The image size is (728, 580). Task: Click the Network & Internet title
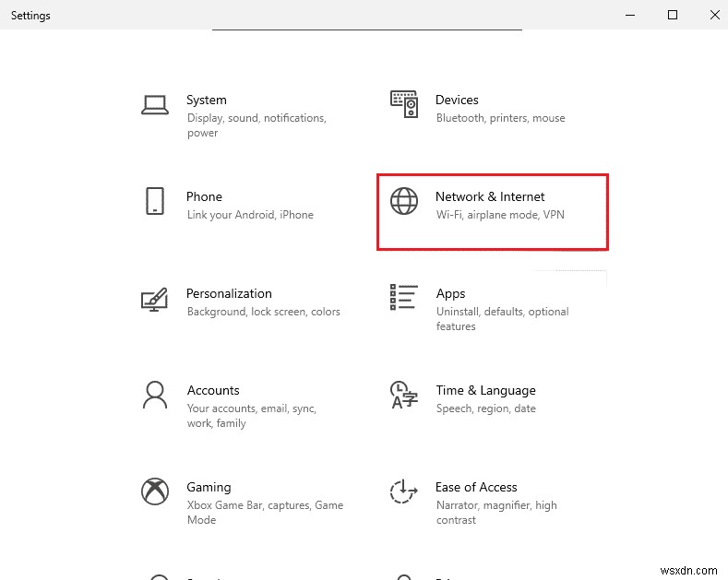pyautogui.click(x=490, y=196)
